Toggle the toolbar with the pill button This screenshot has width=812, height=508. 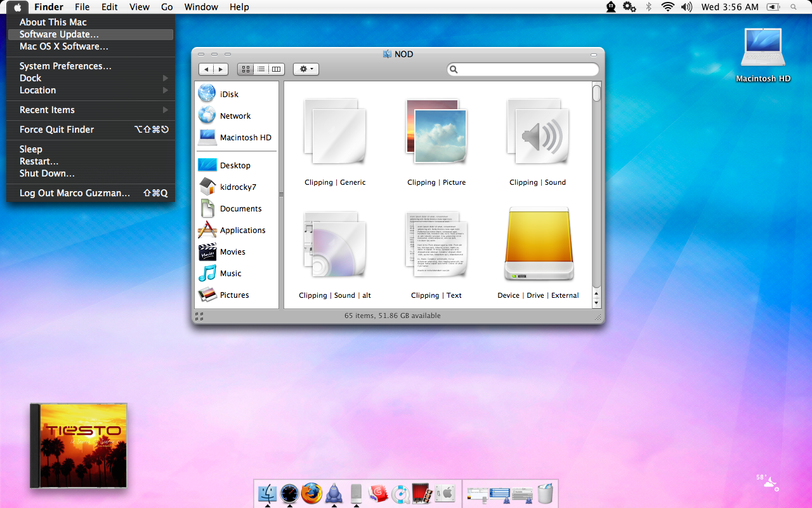pyautogui.click(x=594, y=55)
